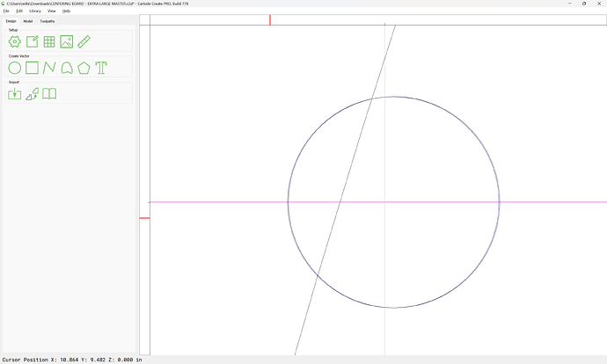This screenshot has height=364, width=607.
Task: Click the Cursor Position status text
Action: point(72,360)
